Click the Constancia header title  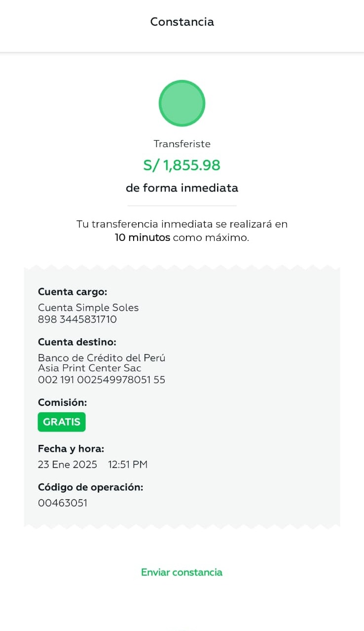(x=182, y=22)
